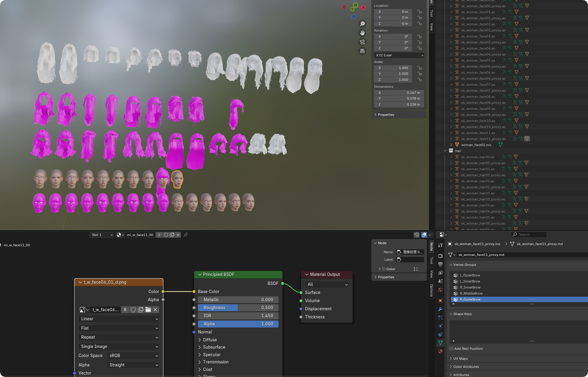Open the Output properties tab icon
This screenshot has width=588, height=377.
tap(441, 264)
